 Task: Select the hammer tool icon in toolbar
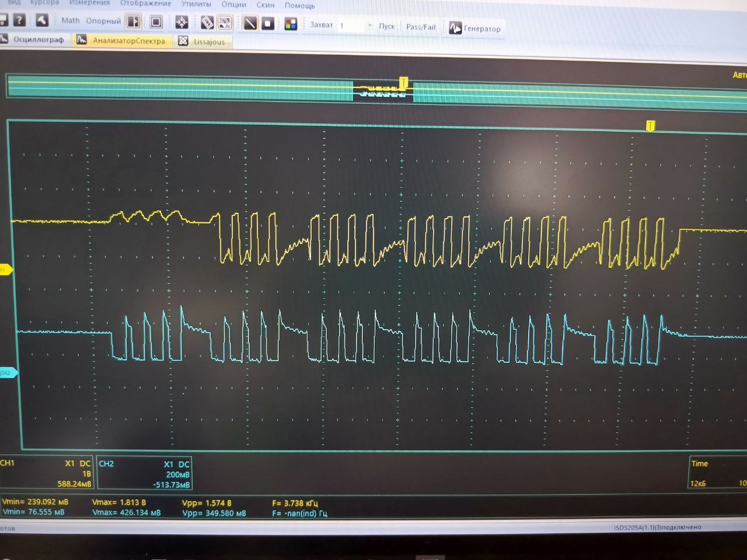click(42, 20)
